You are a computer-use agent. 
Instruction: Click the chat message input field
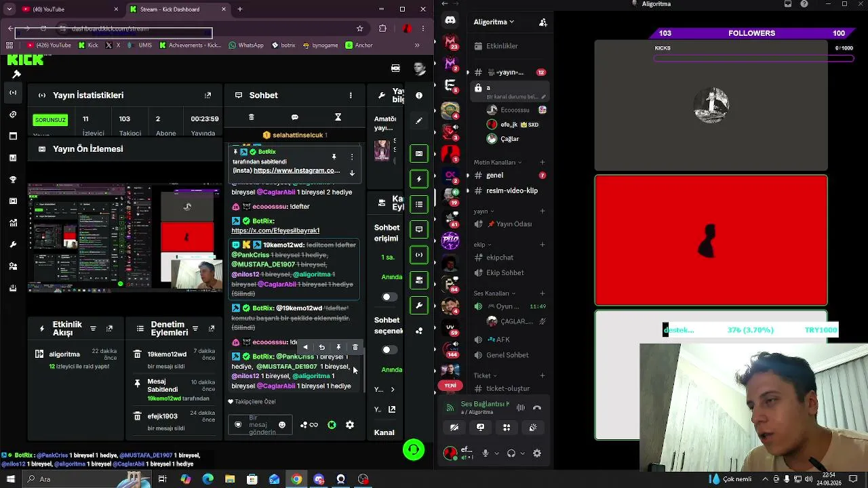pyautogui.click(x=260, y=425)
